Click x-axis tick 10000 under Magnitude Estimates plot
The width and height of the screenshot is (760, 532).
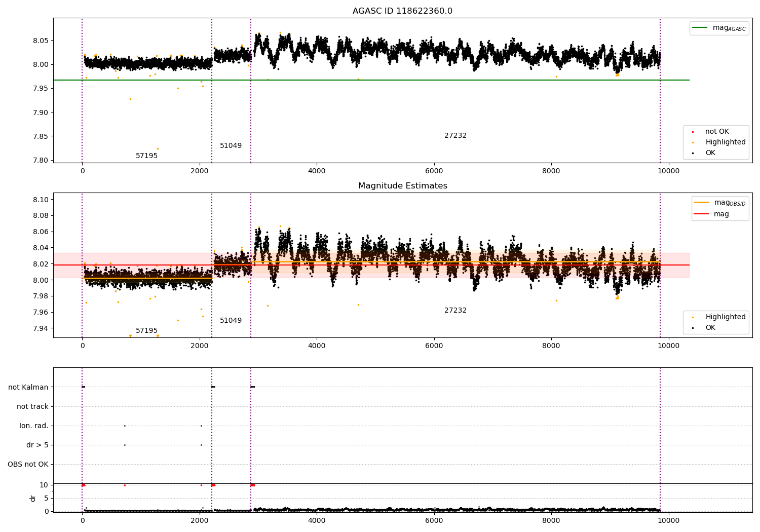pos(668,346)
